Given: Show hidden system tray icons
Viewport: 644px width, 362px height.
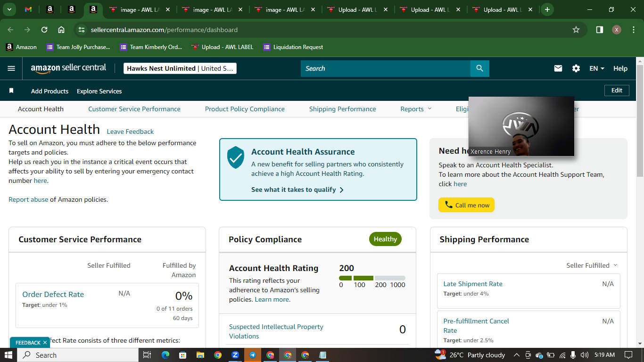Looking at the screenshot, I should [x=516, y=355].
